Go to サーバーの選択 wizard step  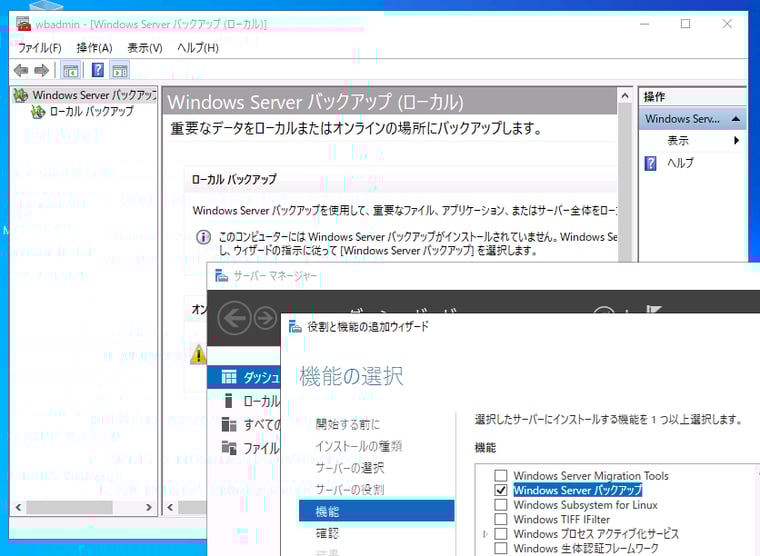pos(349,468)
